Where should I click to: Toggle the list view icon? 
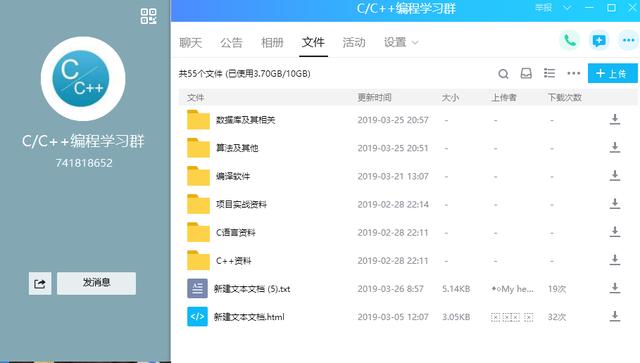[549, 73]
